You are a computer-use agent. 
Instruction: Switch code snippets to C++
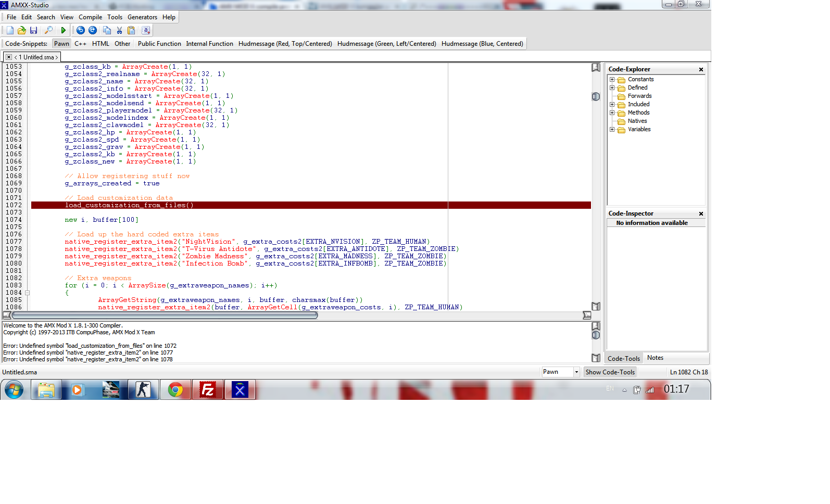tap(80, 44)
